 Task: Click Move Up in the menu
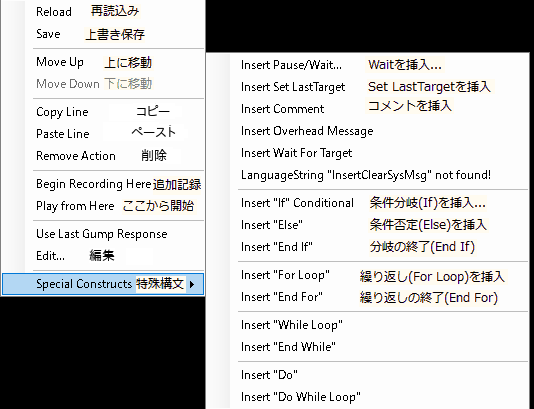[103, 62]
